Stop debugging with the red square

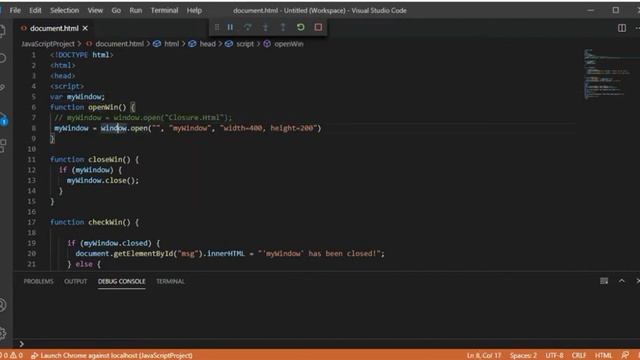click(x=318, y=27)
